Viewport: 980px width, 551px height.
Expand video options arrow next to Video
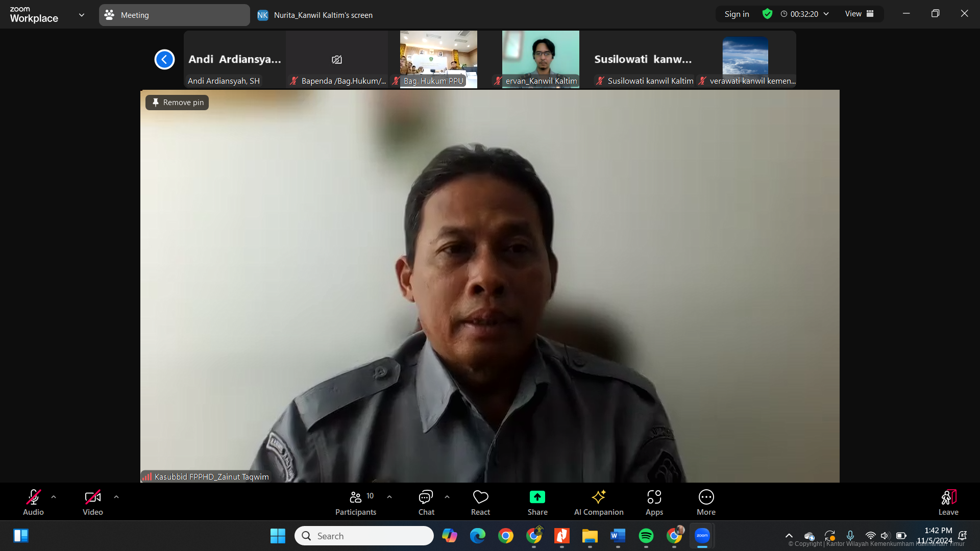(116, 497)
